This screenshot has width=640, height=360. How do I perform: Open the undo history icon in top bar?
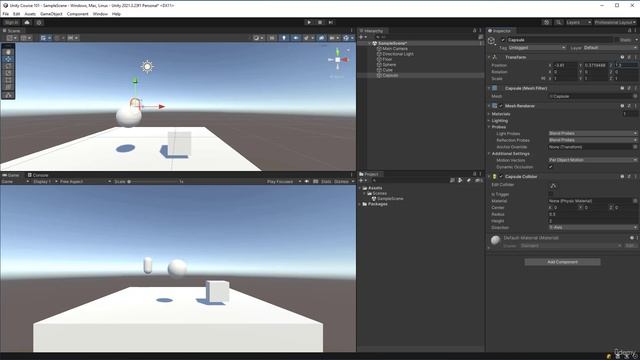[x=547, y=22]
